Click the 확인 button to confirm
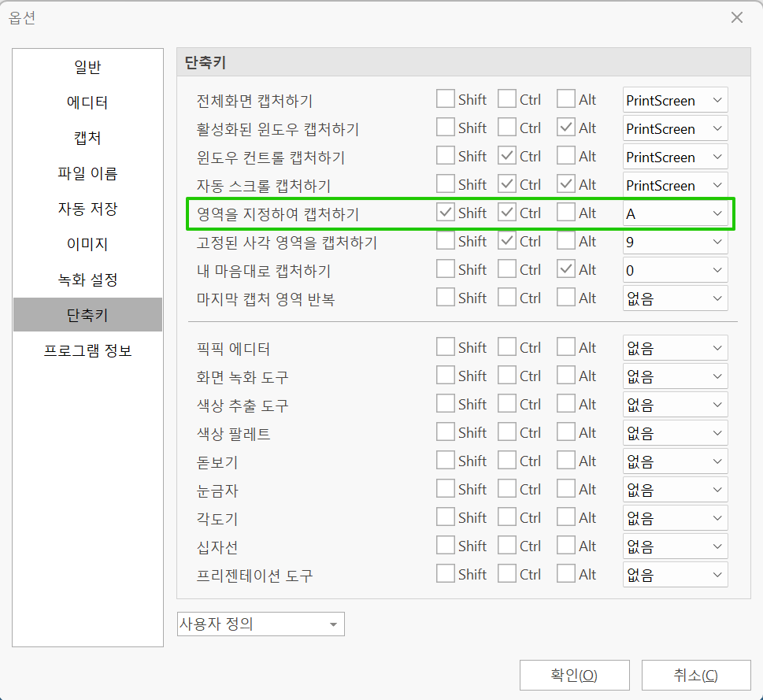This screenshot has width=763, height=700. coord(574,675)
